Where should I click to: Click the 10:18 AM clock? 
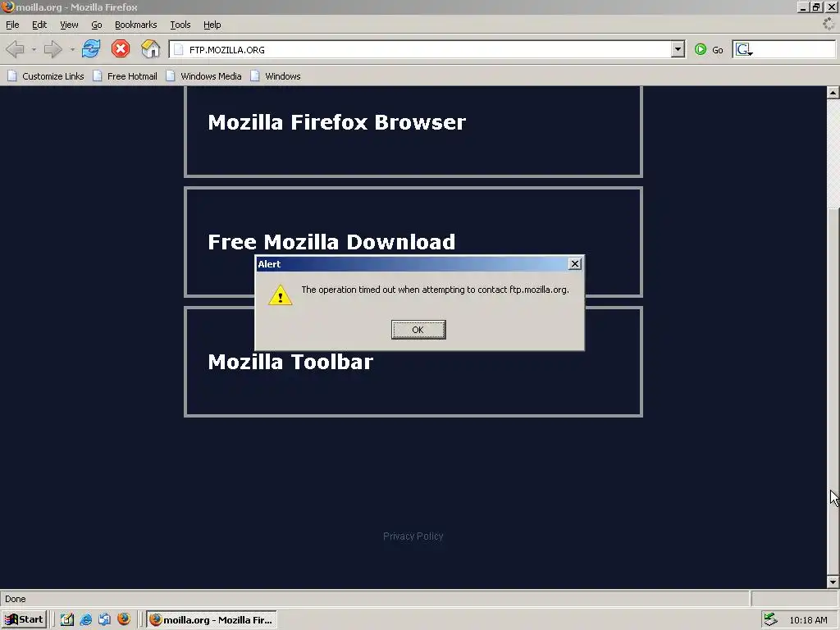point(808,620)
